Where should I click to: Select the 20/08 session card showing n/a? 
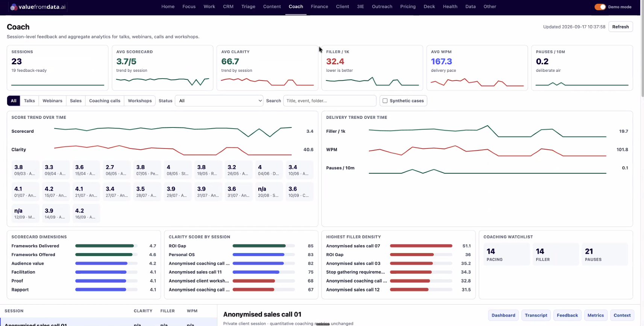tap(269, 192)
